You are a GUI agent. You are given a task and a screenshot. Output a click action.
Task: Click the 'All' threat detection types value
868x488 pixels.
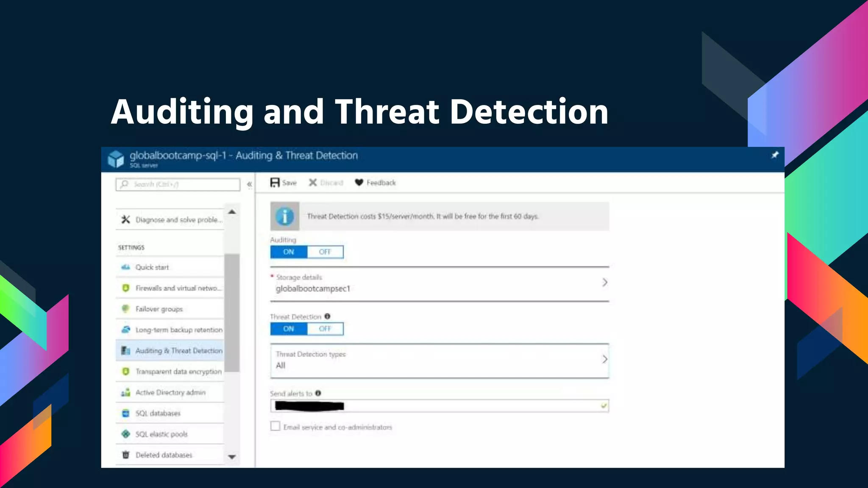point(281,366)
